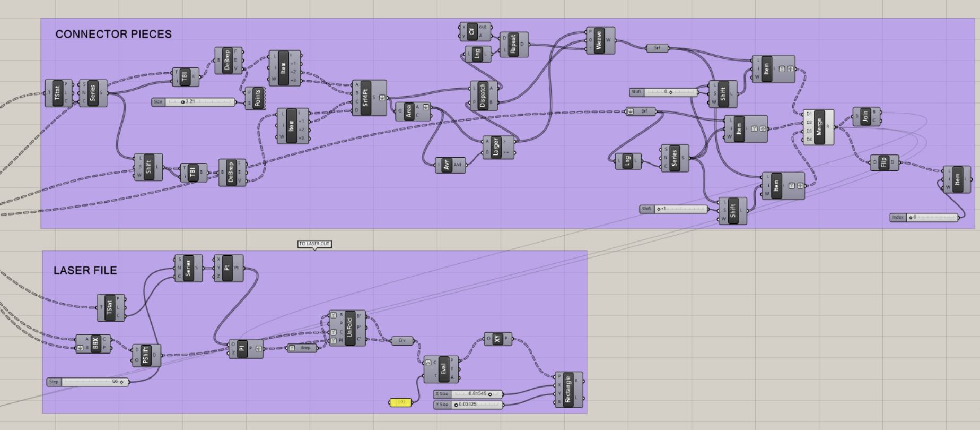Click the arrow modifier on Srf4Pt output
The width and height of the screenshot is (980, 430).
point(382,98)
